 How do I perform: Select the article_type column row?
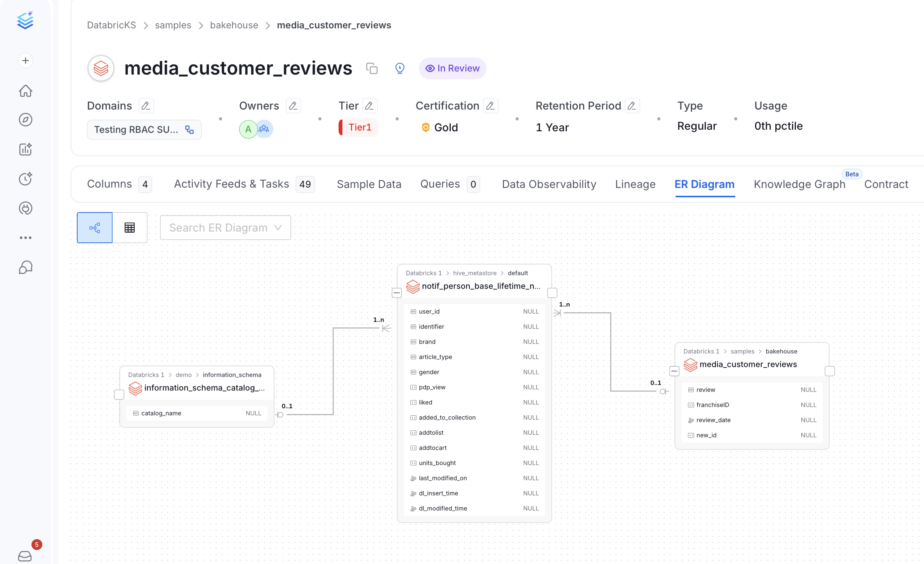[474, 357]
